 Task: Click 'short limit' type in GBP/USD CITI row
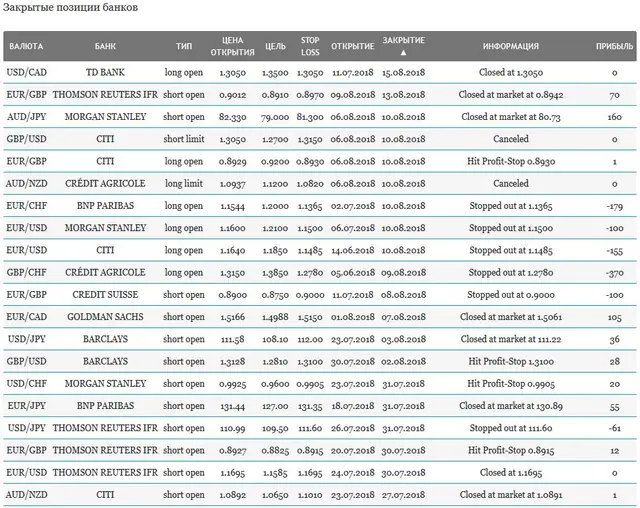[x=184, y=139]
